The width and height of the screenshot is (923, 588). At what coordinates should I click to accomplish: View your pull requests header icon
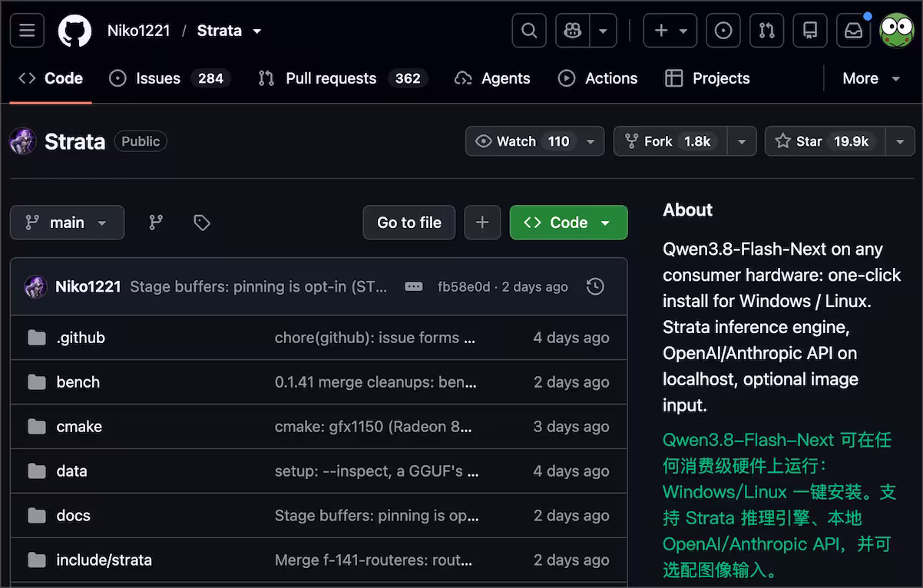766,31
